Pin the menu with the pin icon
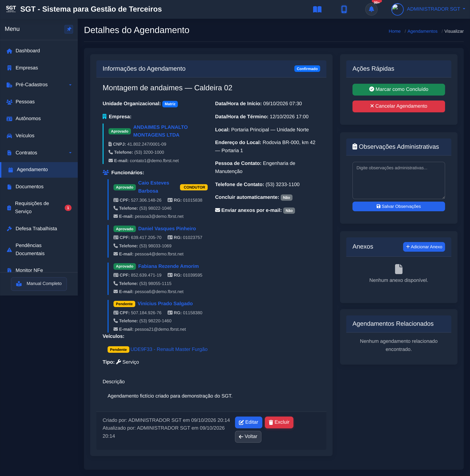 (x=69, y=29)
